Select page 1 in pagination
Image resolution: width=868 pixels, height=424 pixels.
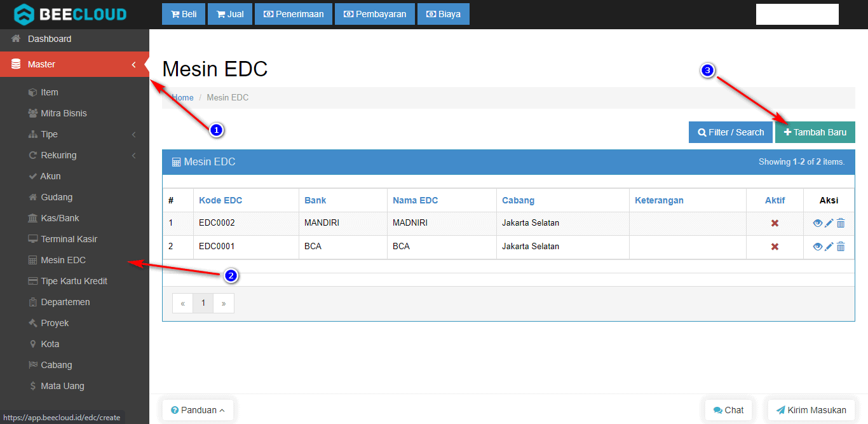coord(203,303)
